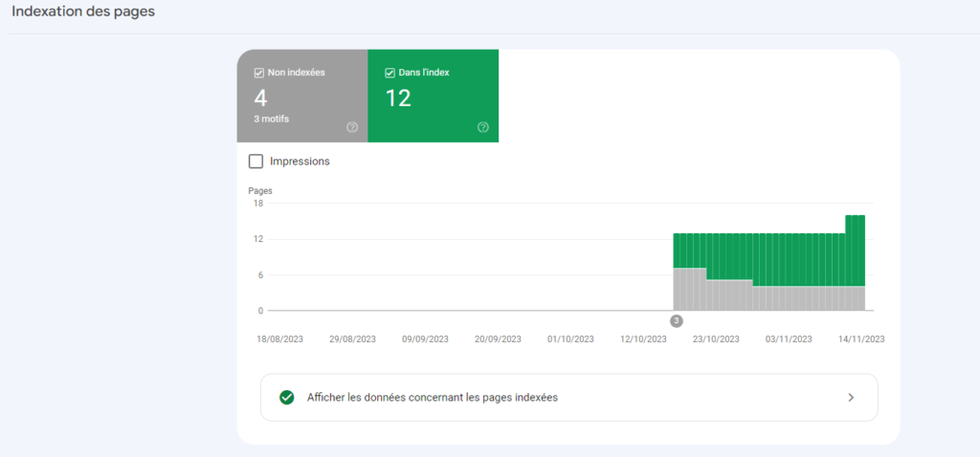Select the gray Non indexées summary card
Screen dimensions: 980x457
[x=302, y=96]
